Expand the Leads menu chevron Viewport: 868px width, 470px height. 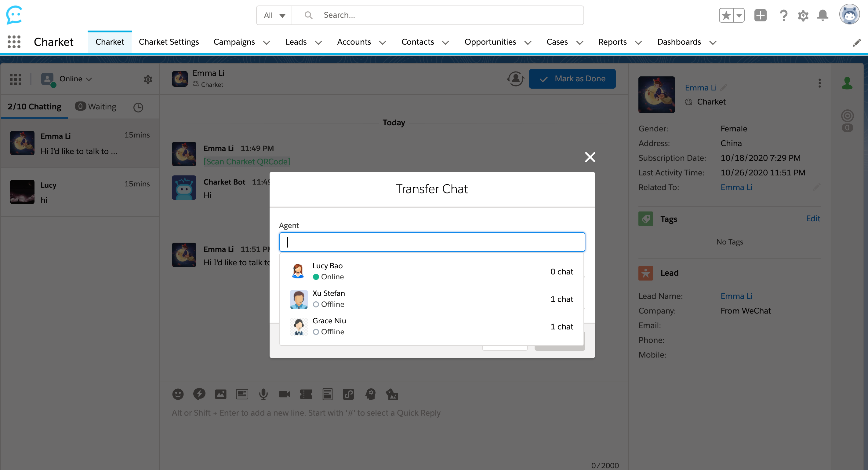[x=318, y=42]
